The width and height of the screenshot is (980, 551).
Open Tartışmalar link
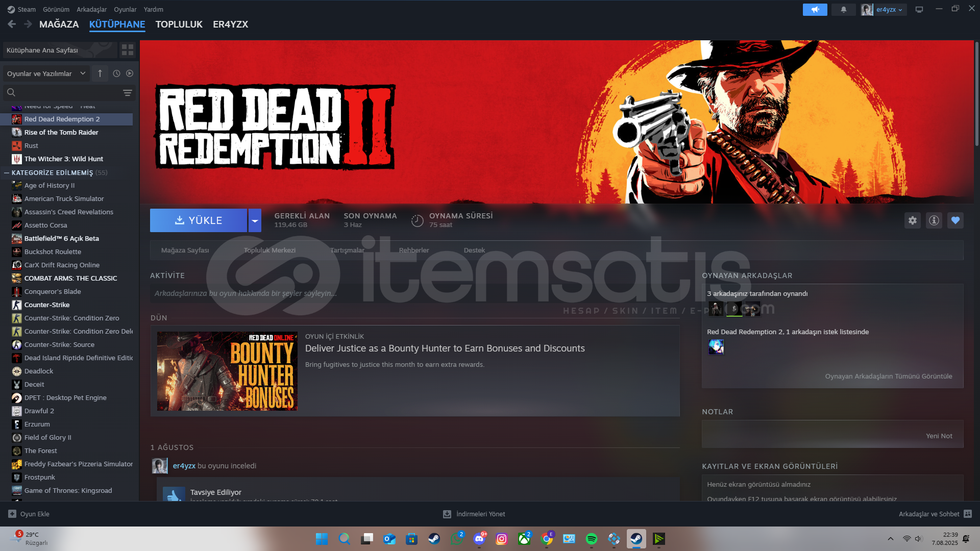pos(347,250)
